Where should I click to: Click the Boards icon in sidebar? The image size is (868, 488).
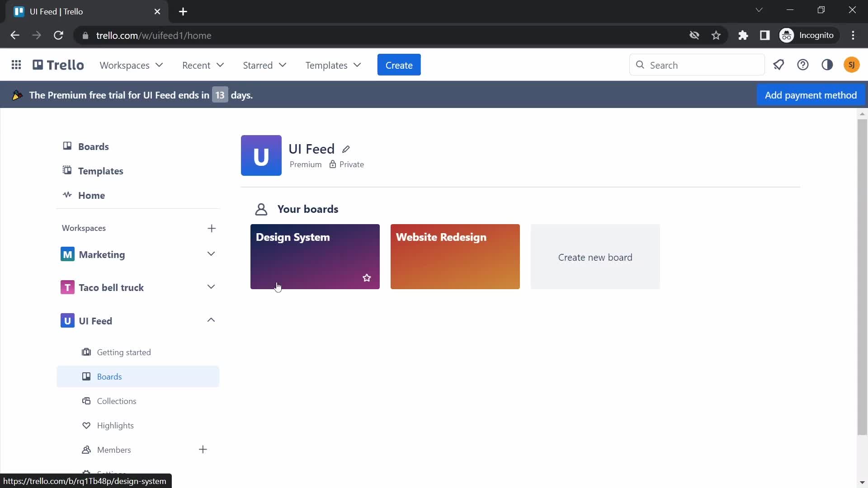[x=67, y=146]
